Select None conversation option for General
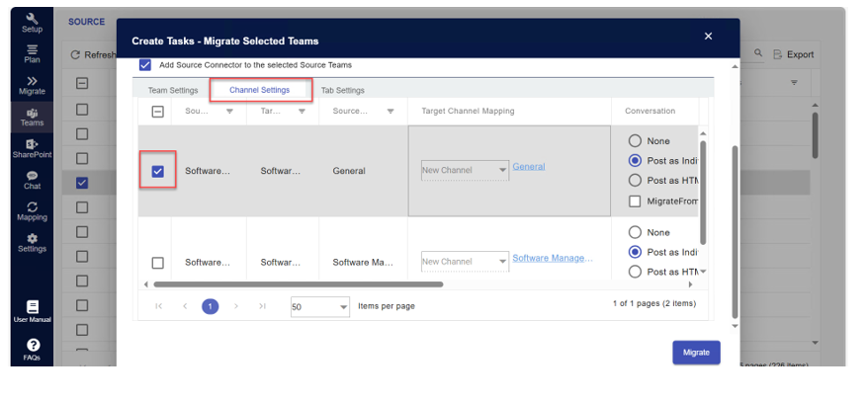 [635, 141]
